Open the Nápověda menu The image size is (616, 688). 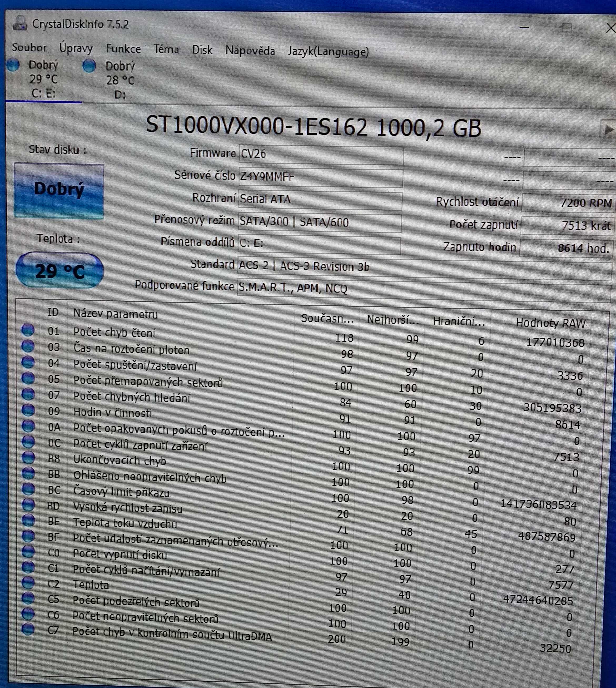pos(250,51)
